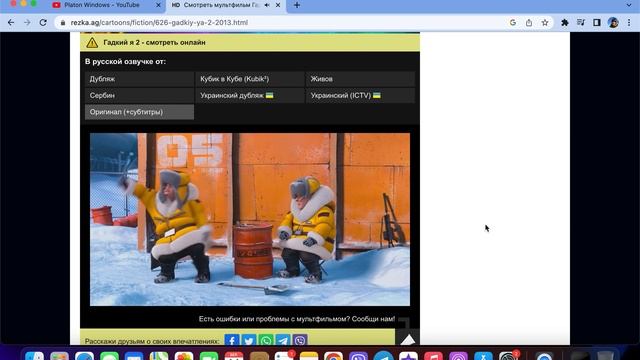Open the media controls icon
The height and width of the screenshot is (360, 640).
tap(580, 23)
